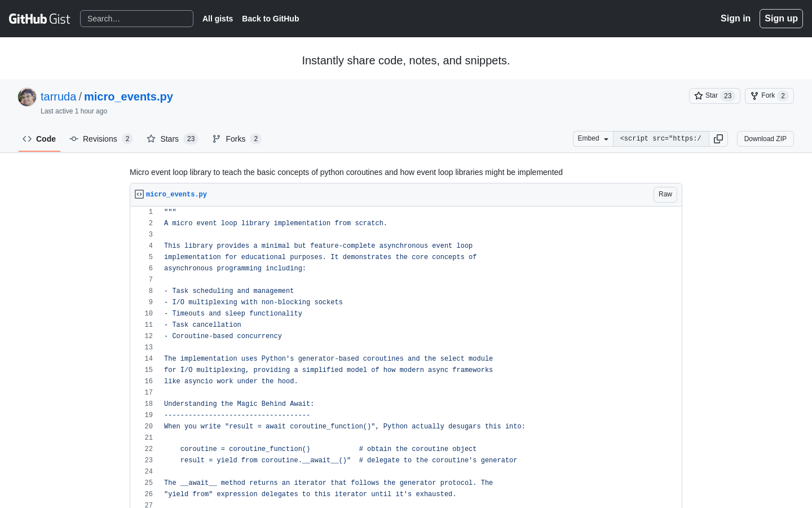
Task: Click the code brackets icon in Code tab
Action: point(27,139)
